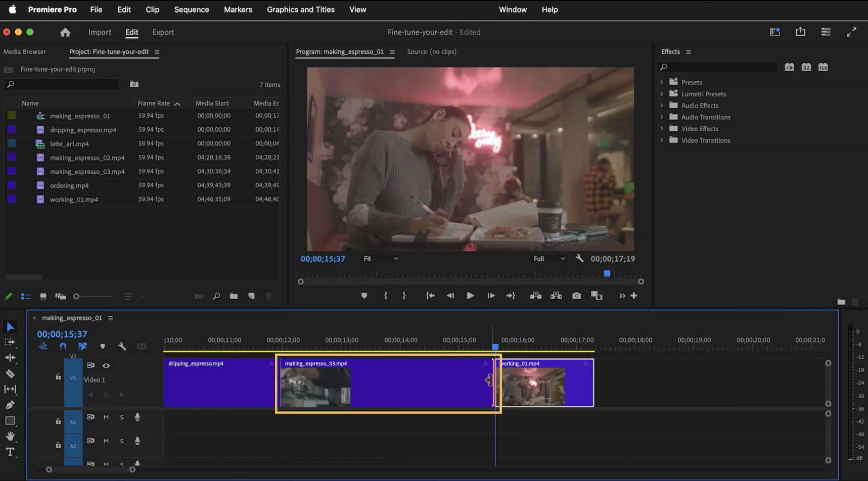
Task: Expand the Video Transitions folder
Action: [x=662, y=140]
